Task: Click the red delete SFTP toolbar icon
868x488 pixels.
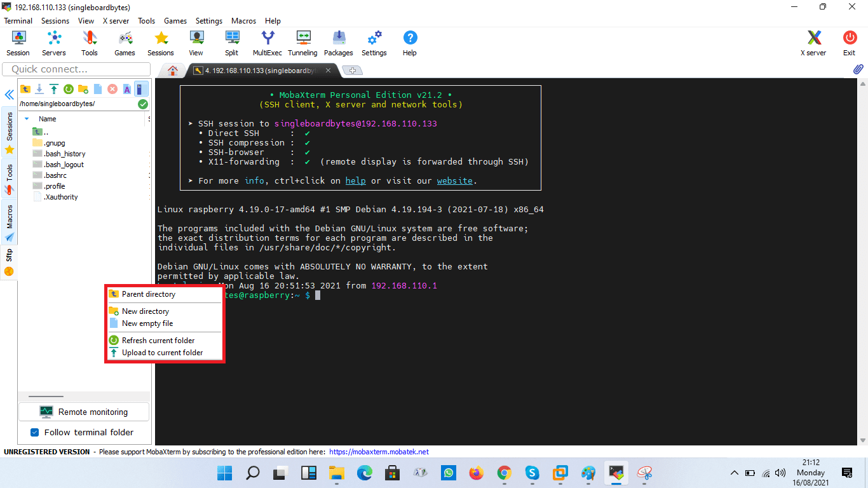Action: (x=112, y=89)
